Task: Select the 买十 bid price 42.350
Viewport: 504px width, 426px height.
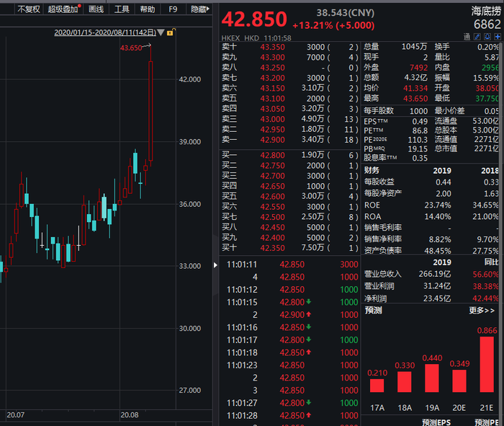Action: 273,248
